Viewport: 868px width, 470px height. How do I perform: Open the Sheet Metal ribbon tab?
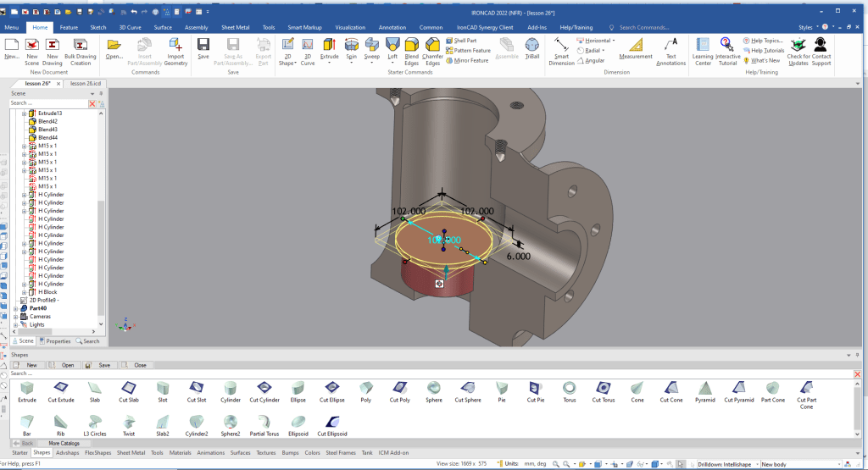236,27
